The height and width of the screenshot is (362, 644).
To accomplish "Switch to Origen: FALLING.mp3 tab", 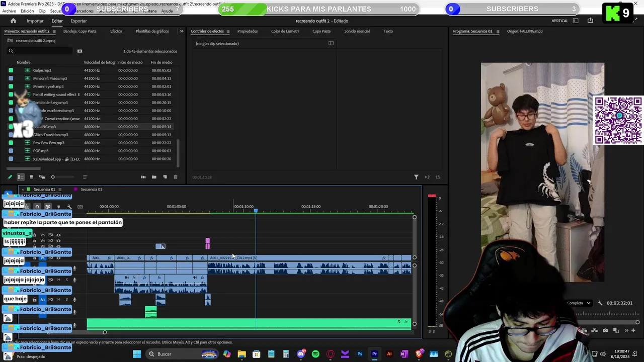I will [525, 31].
